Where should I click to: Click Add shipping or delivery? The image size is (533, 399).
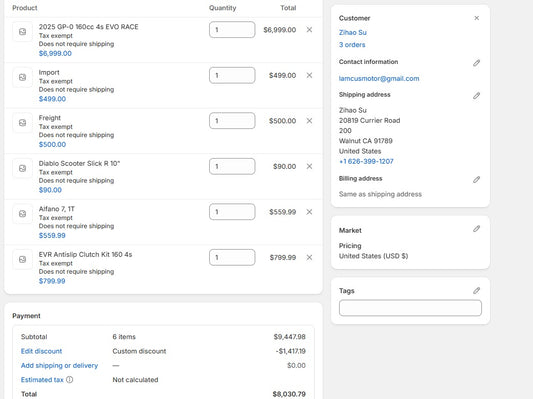(x=59, y=365)
